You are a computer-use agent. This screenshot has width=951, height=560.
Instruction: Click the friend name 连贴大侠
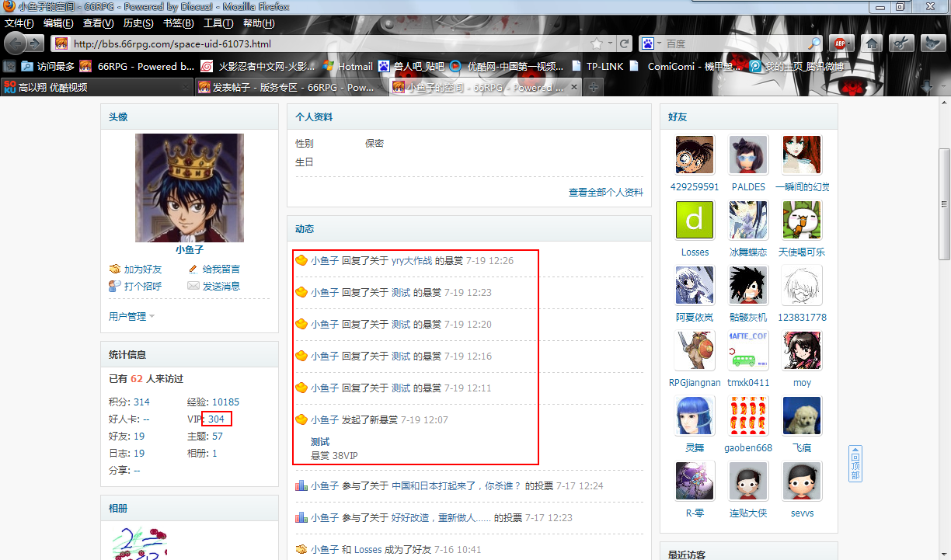(x=748, y=513)
